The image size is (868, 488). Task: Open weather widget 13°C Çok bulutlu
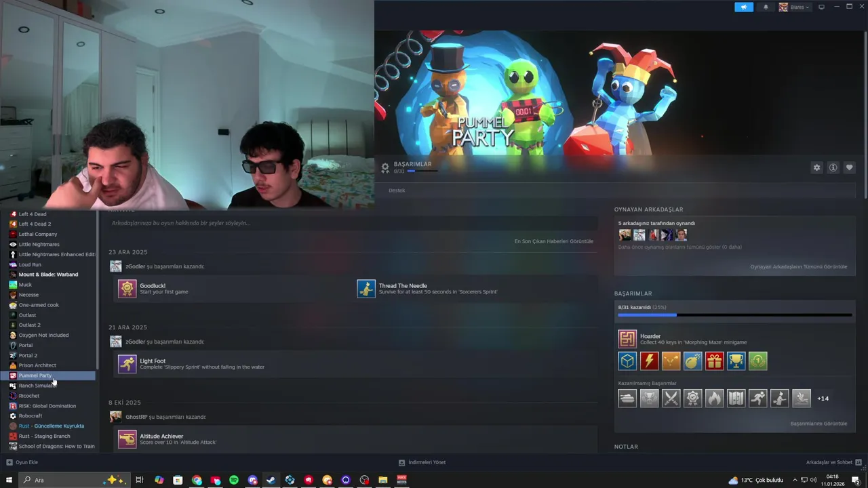[756, 480]
